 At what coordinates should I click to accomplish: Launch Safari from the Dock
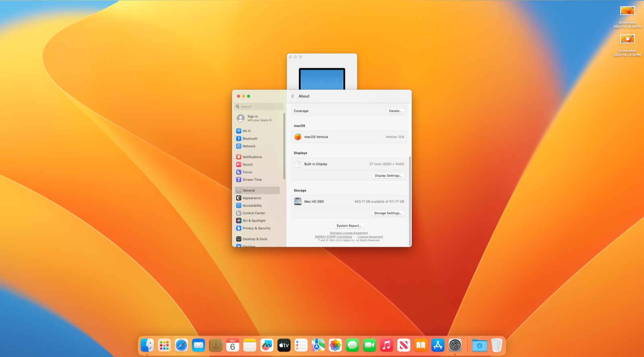(x=182, y=345)
